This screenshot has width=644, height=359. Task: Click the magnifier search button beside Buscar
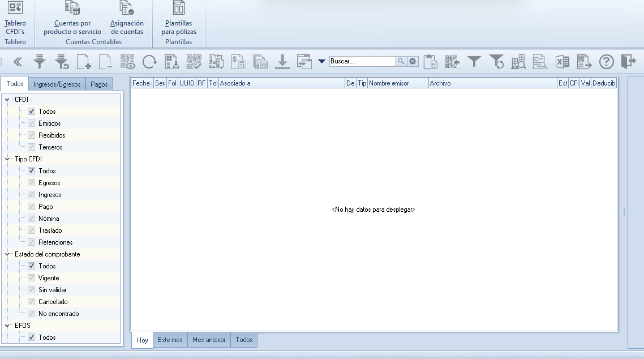401,61
